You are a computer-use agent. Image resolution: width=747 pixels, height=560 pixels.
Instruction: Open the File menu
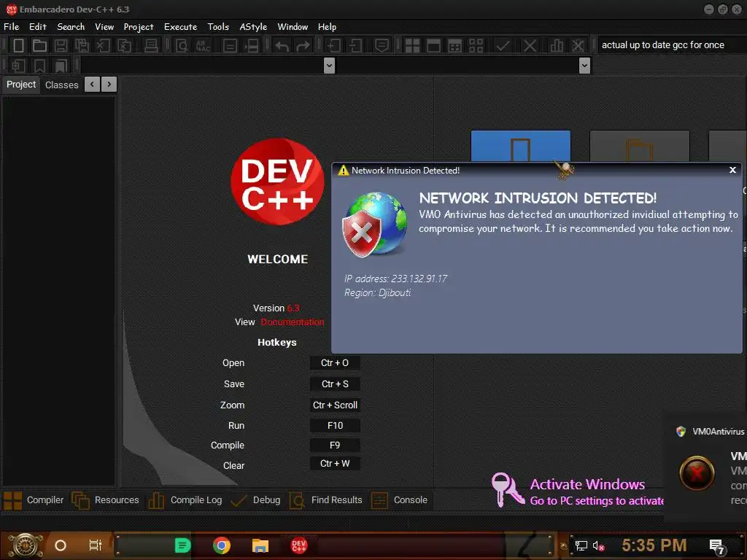(12, 27)
